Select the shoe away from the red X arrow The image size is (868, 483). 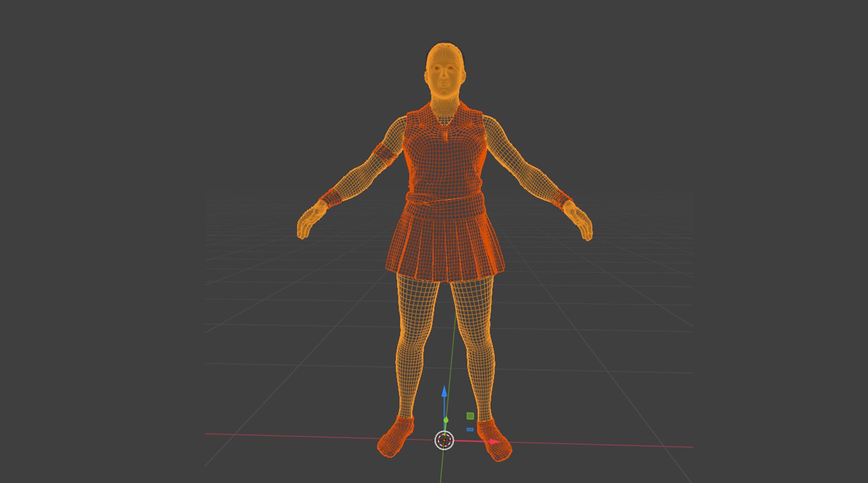pyautogui.click(x=395, y=436)
